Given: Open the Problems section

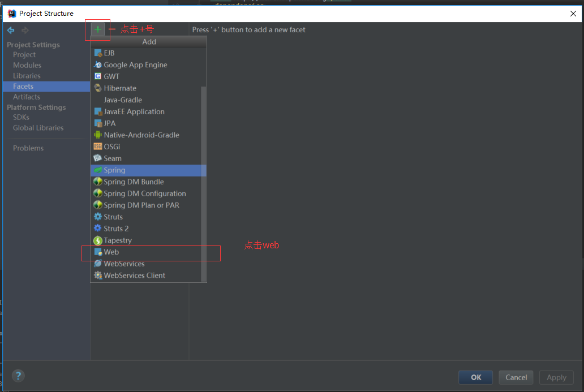Looking at the screenshot, I should pyautogui.click(x=28, y=148).
